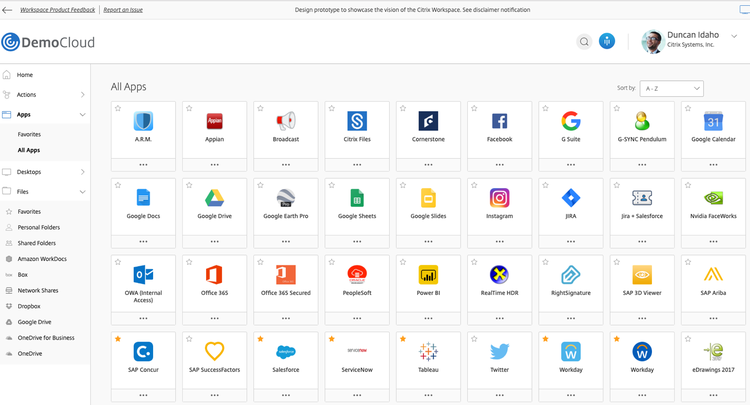This screenshot has width=750, height=405.
Task: Open the Citrix Files app icon
Action: point(357,121)
